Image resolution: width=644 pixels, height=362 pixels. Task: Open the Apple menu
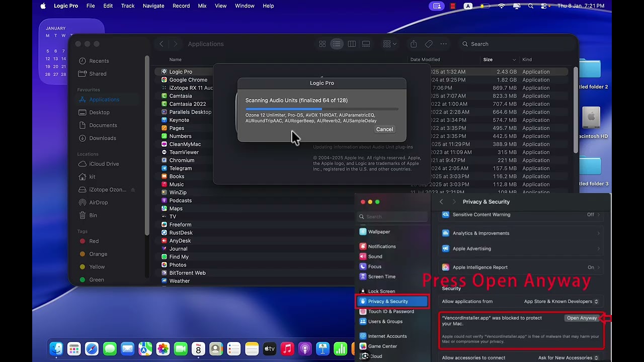coord(43,6)
